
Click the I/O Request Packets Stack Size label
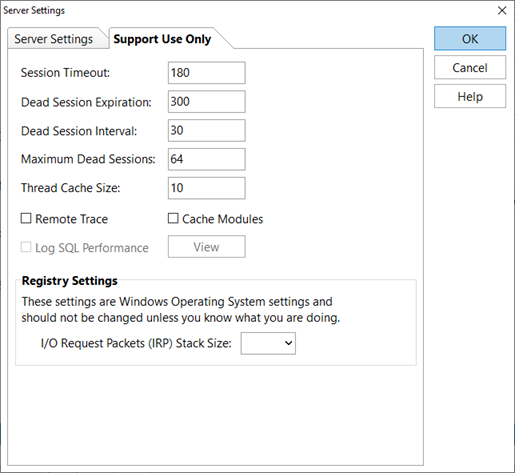tap(136, 343)
